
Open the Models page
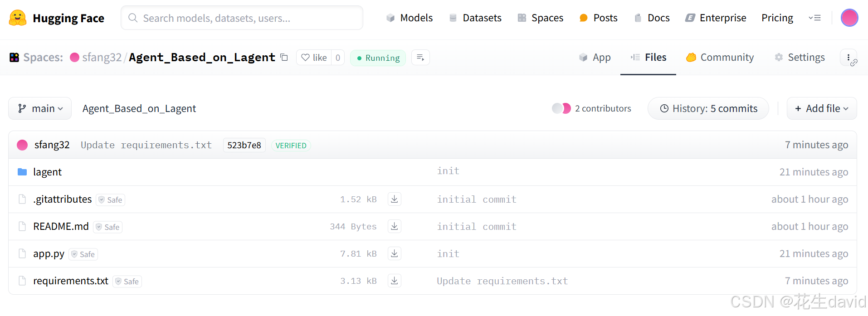410,18
